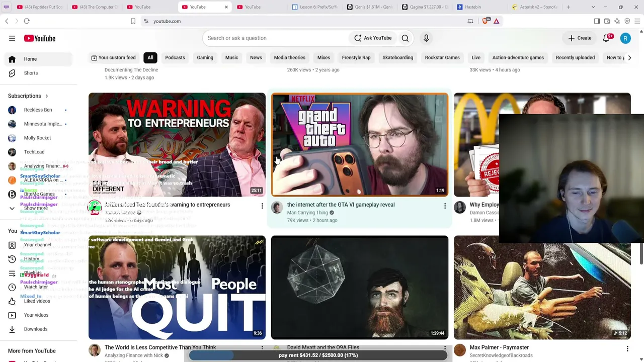
Task: Select the Skateboarding filter chip
Action: pos(397,58)
